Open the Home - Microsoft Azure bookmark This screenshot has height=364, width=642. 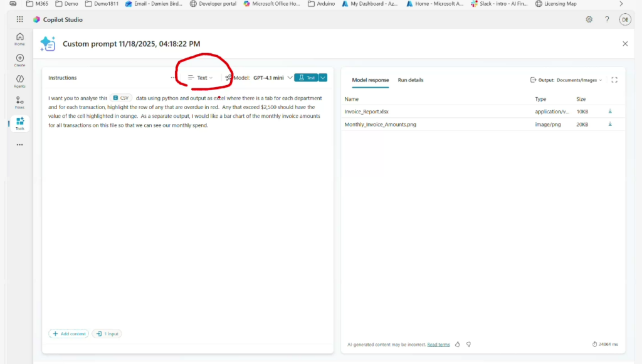coord(435,4)
